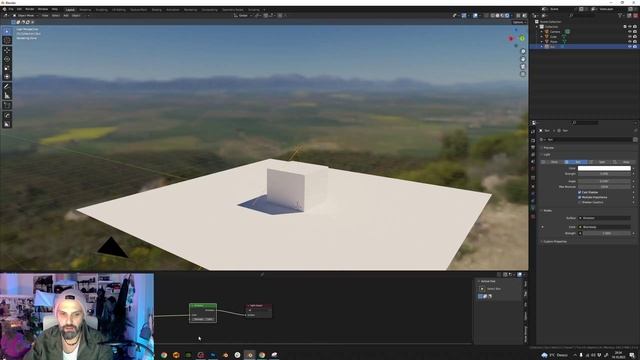
Task: Switch to the Geometry Nodes workspace tab
Action: pyautogui.click(x=233, y=9)
